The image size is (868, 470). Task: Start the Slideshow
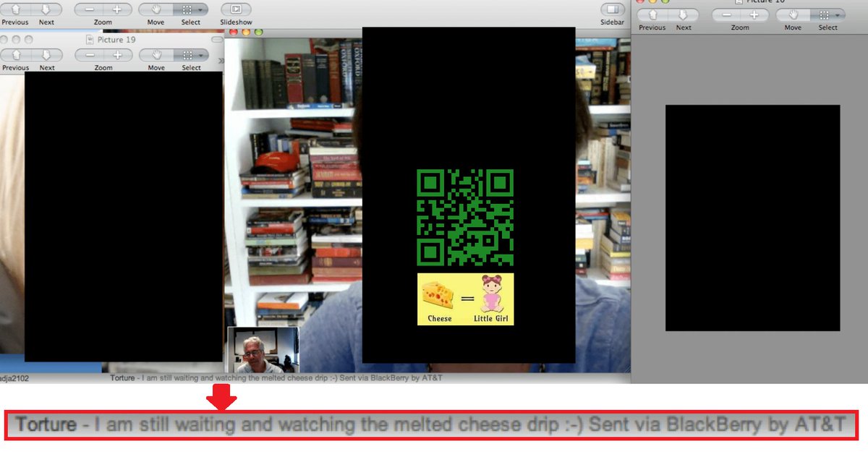[x=236, y=9]
